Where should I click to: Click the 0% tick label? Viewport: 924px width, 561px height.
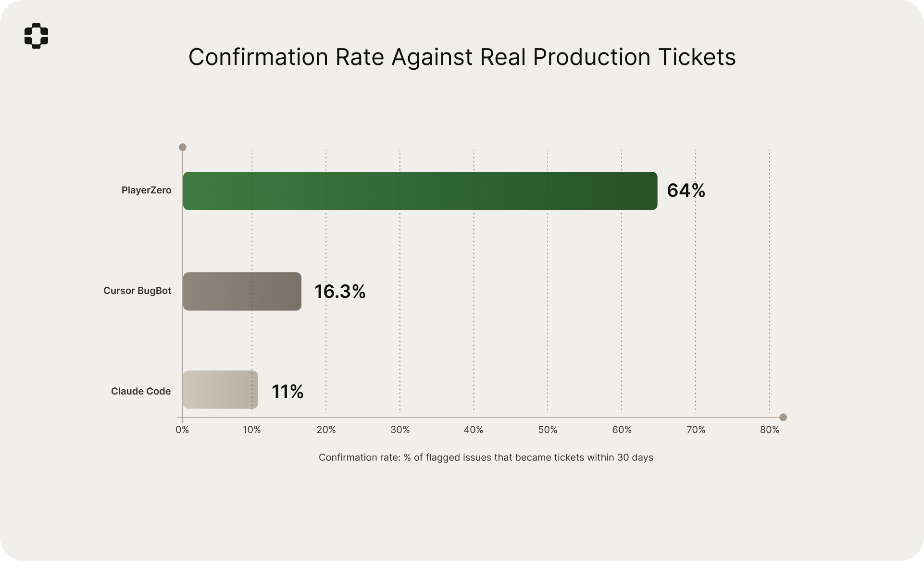[x=182, y=430]
